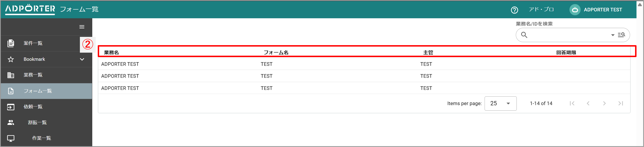Open the 業務一覧 building icon
This screenshot has height=147, width=644.
pyautogui.click(x=11, y=75)
